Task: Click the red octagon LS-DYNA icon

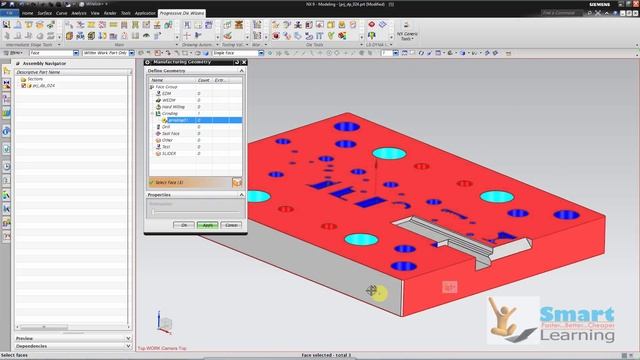Action: [371, 25]
